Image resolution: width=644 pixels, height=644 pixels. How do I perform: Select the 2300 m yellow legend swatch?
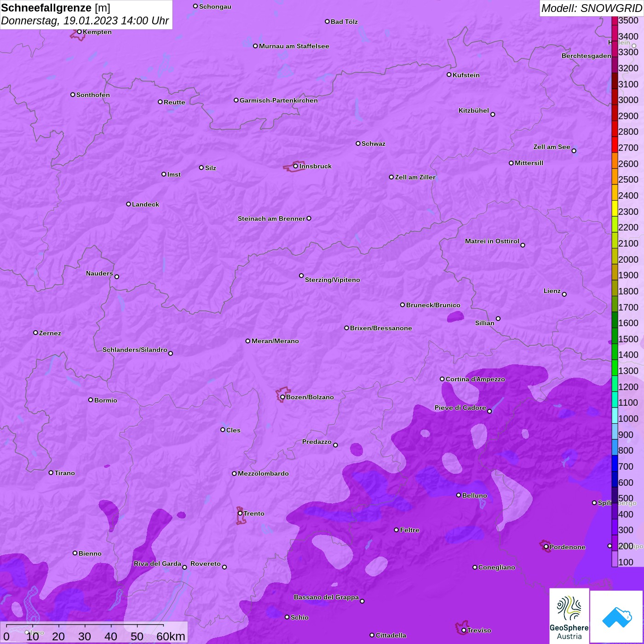point(615,208)
